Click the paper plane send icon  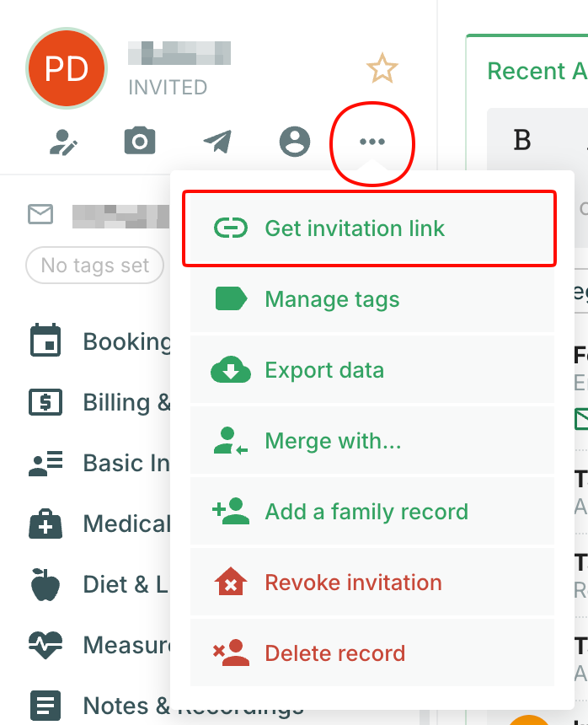(x=217, y=142)
